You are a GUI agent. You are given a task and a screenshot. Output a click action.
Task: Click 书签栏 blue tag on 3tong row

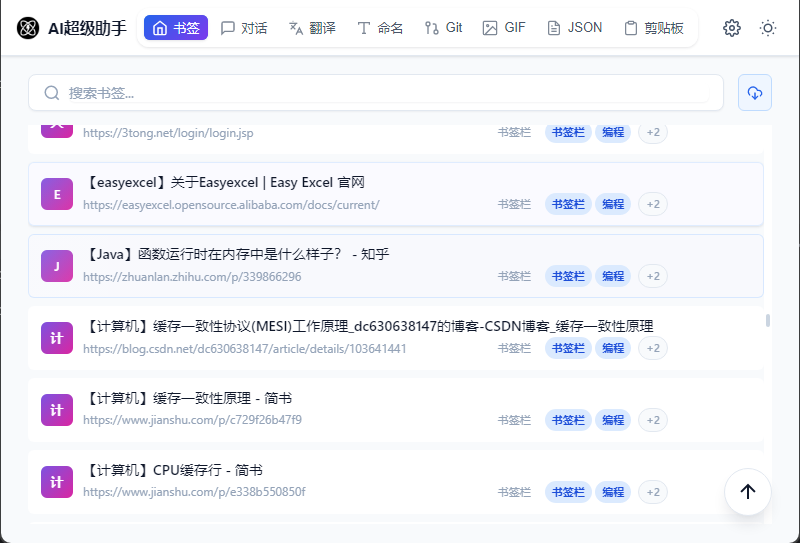(x=568, y=133)
